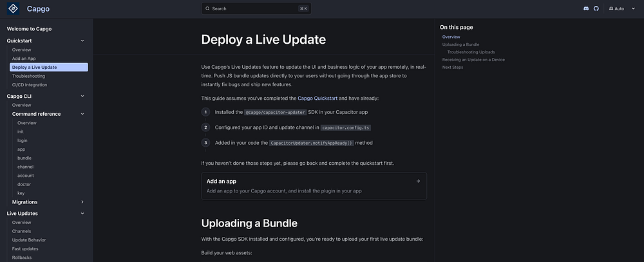644x262 pixels.
Task: Click the Deploy a Live Update heading
Action: [x=263, y=39]
